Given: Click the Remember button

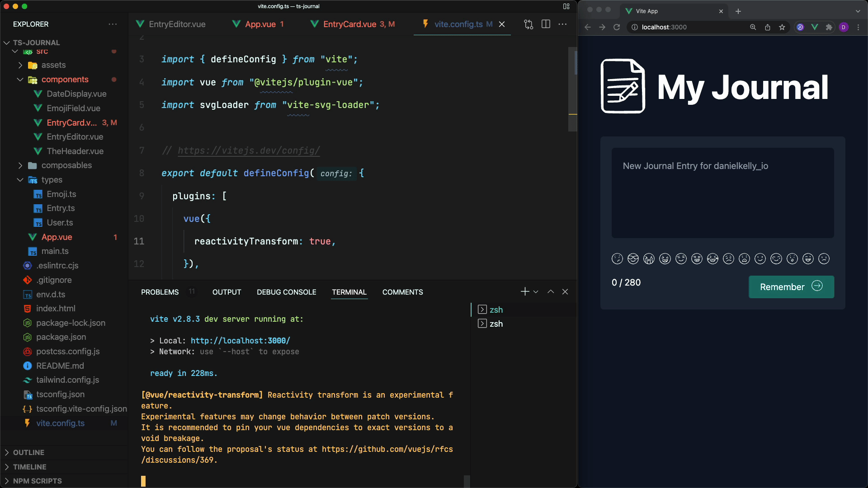Looking at the screenshot, I should (791, 287).
